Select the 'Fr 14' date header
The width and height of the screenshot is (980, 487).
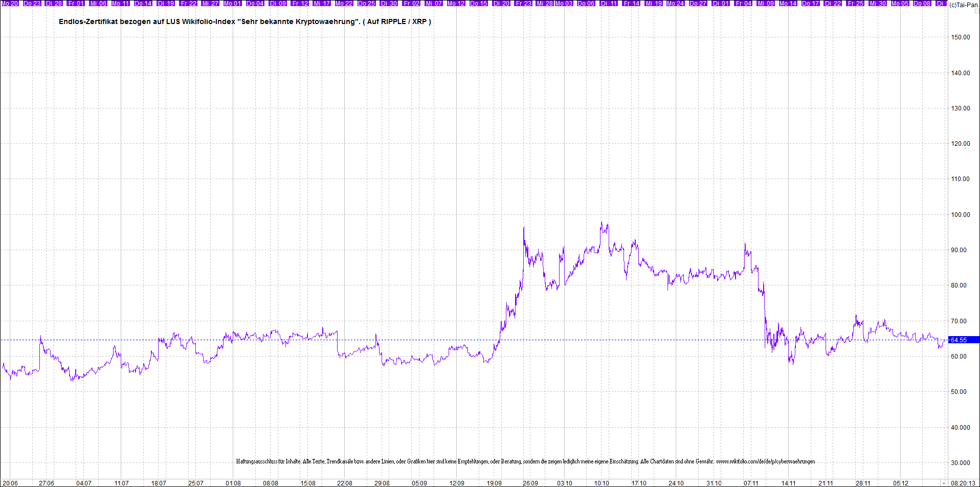click(632, 3)
